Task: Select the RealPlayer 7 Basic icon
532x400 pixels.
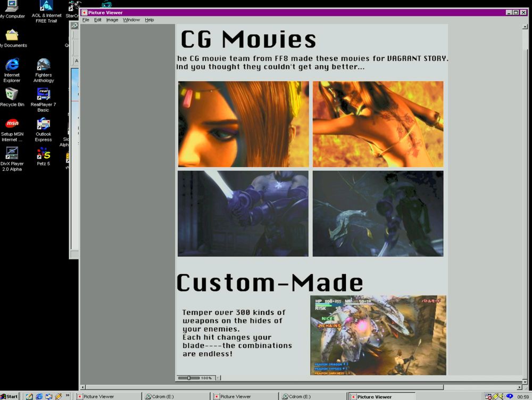Action: tap(43, 100)
